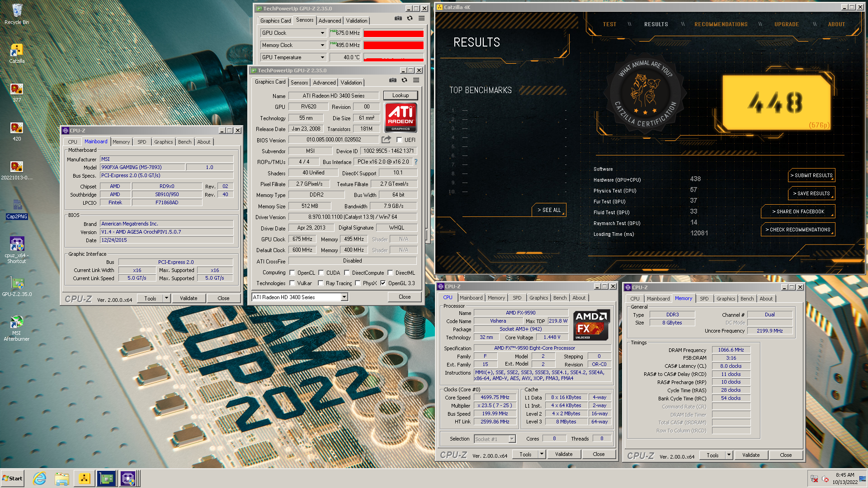868x488 pixels.
Task: Click the GPU Temperature sensor graph
Action: (x=393, y=57)
